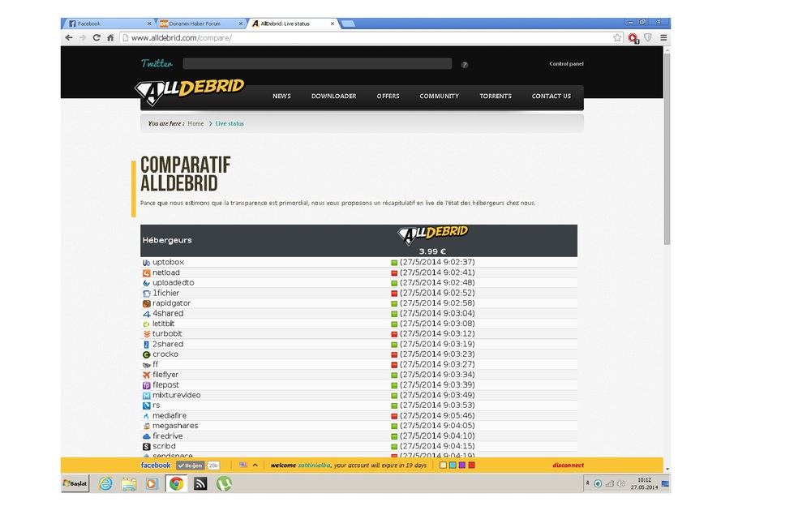Open the DOWNLOADER menu item
The image size is (811, 532).
333,97
